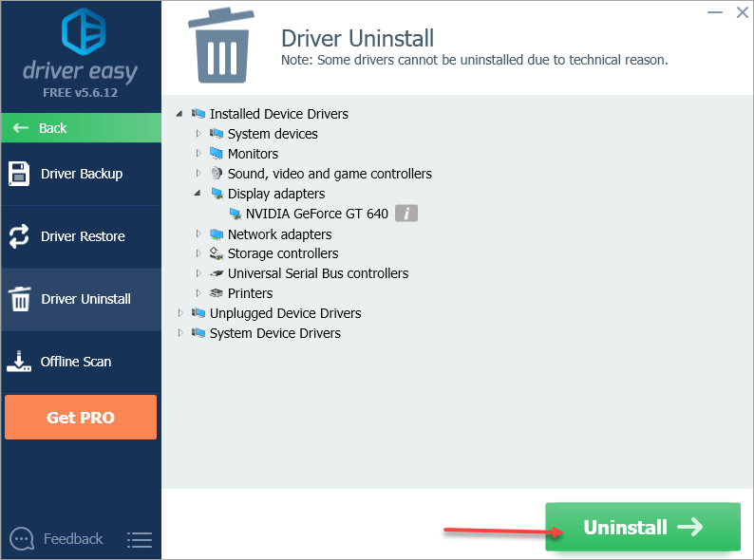
Task: Click the System Device Drivers icon
Action: click(x=198, y=332)
